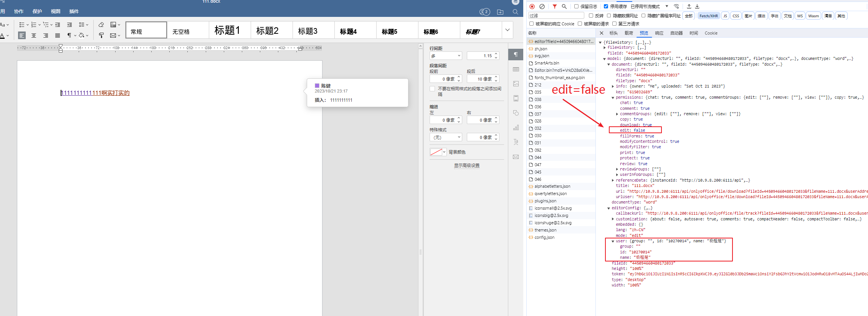Open the numbered list tool
The height and width of the screenshot is (316, 868).
(34, 25)
